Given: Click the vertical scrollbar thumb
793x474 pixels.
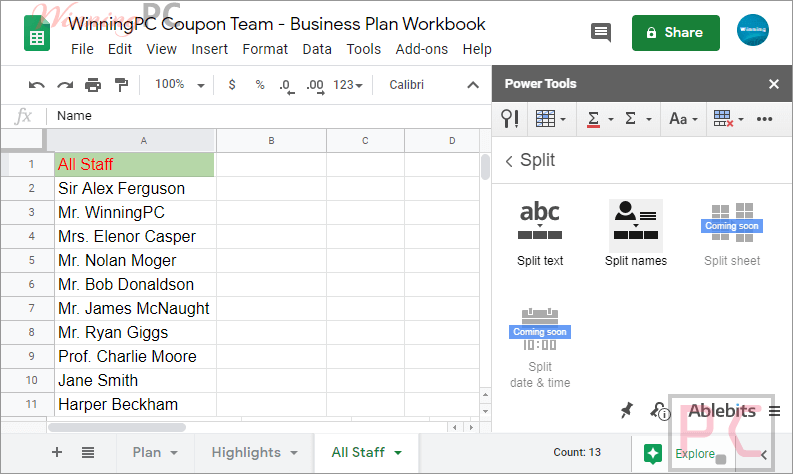Looking at the screenshot, I should [485, 167].
